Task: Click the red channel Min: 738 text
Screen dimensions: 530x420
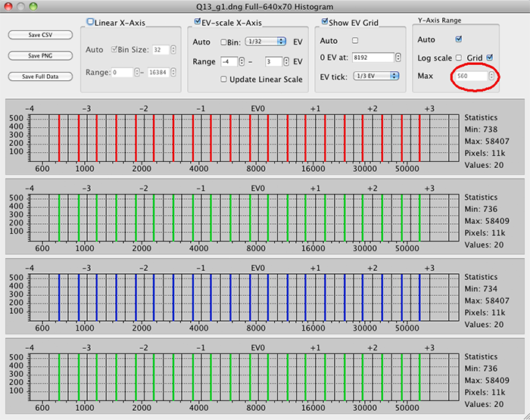Action: click(x=481, y=129)
